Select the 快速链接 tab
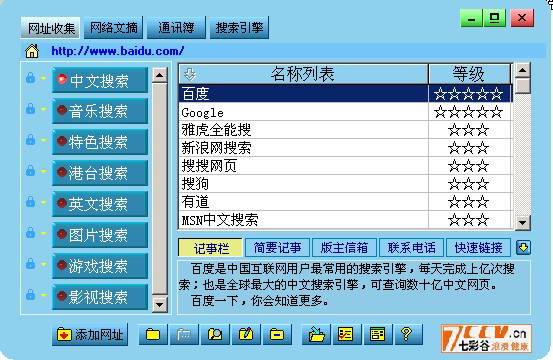The width and height of the screenshot is (553, 360). 478,248
